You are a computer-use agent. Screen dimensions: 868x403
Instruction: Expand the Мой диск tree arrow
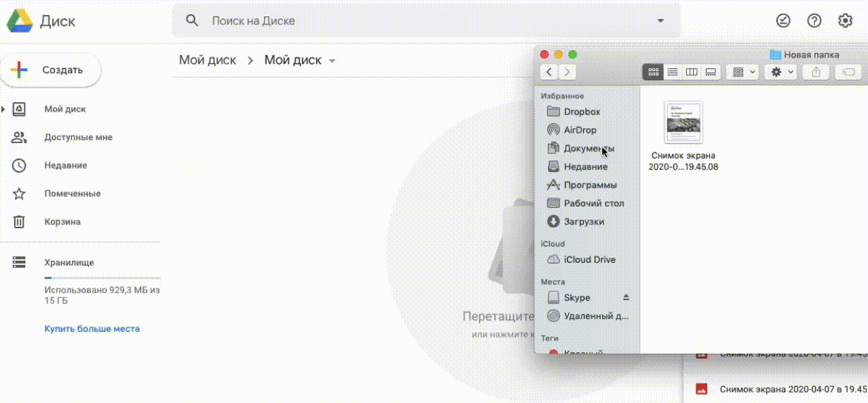click(3, 109)
